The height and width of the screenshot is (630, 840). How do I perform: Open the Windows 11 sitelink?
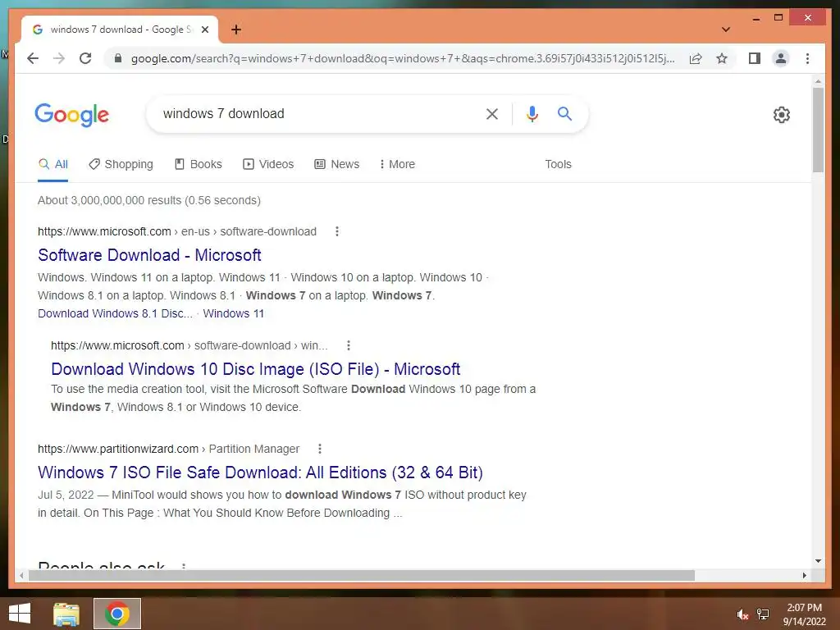coord(234,313)
